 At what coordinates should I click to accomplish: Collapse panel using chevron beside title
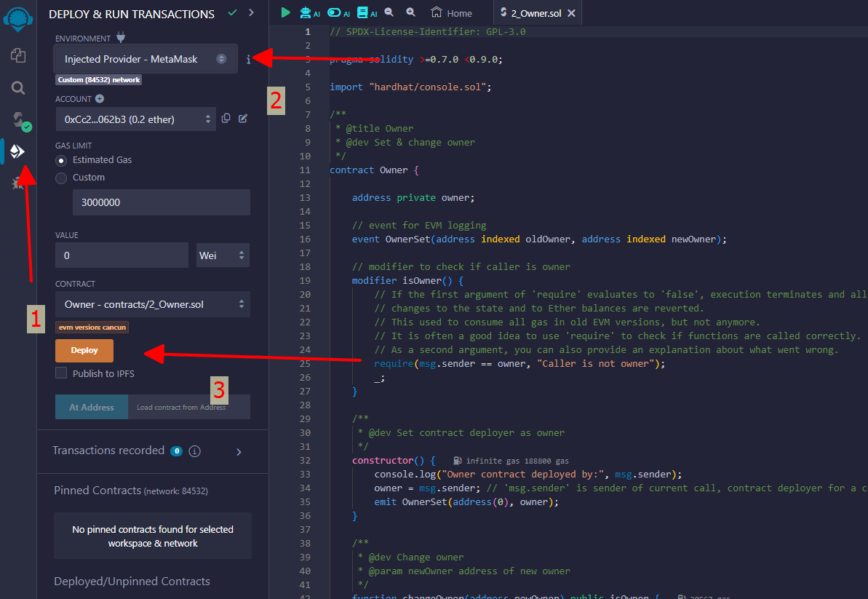click(251, 12)
